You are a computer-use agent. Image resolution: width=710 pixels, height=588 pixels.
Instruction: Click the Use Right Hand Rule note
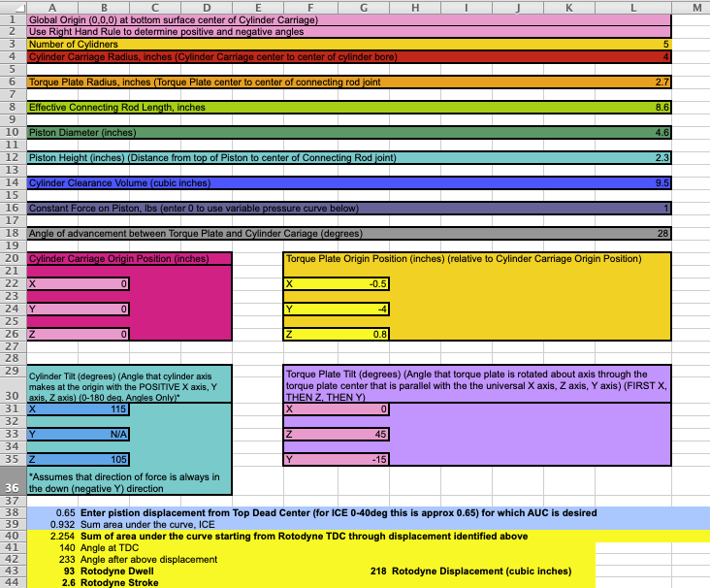tap(166, 32)
